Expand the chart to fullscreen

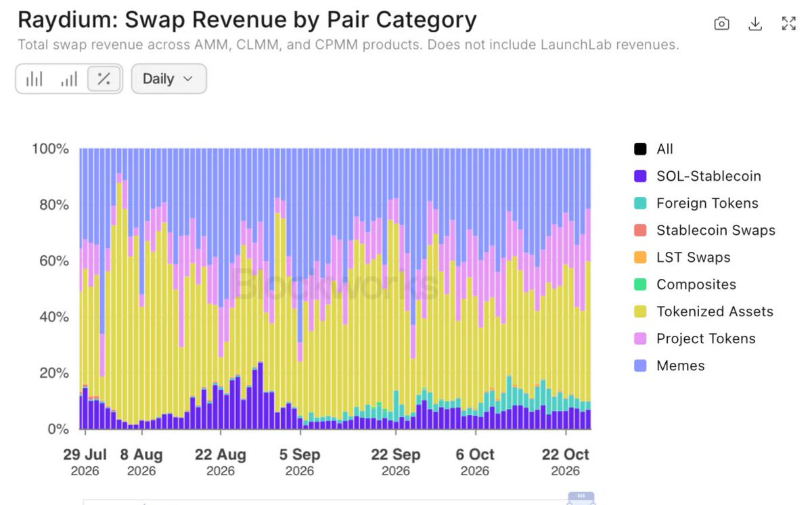(788, 24)
